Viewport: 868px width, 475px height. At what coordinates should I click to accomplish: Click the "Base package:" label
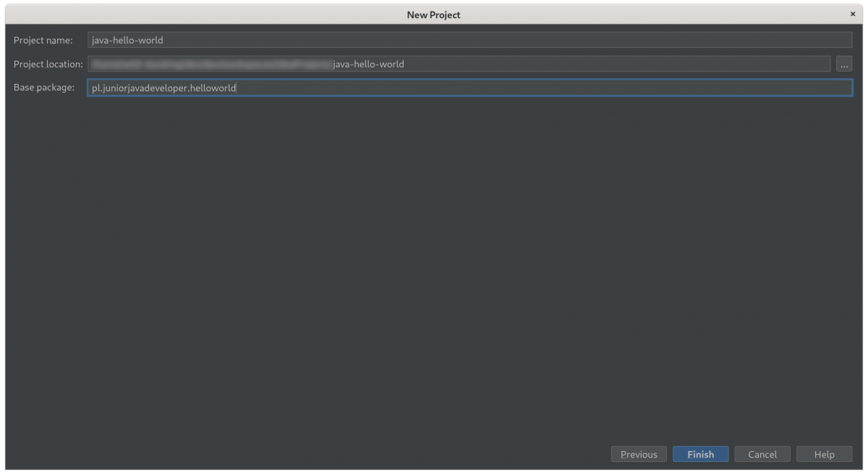point(44,88)
